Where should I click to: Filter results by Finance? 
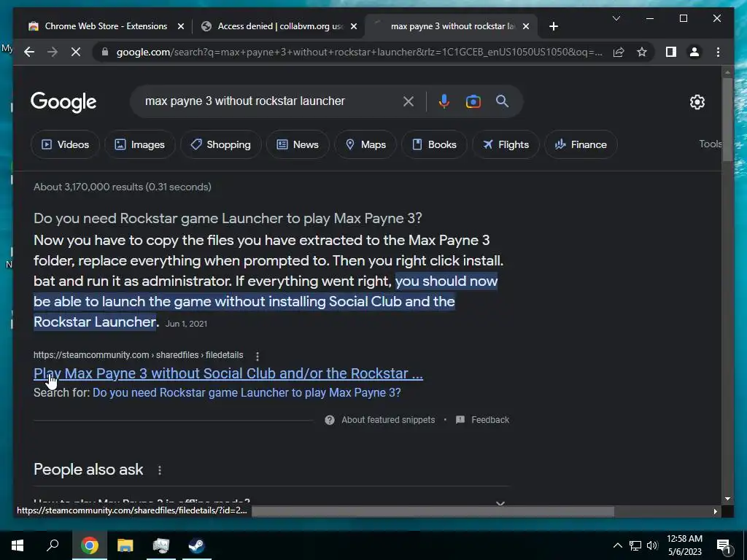tap(581, 144)
